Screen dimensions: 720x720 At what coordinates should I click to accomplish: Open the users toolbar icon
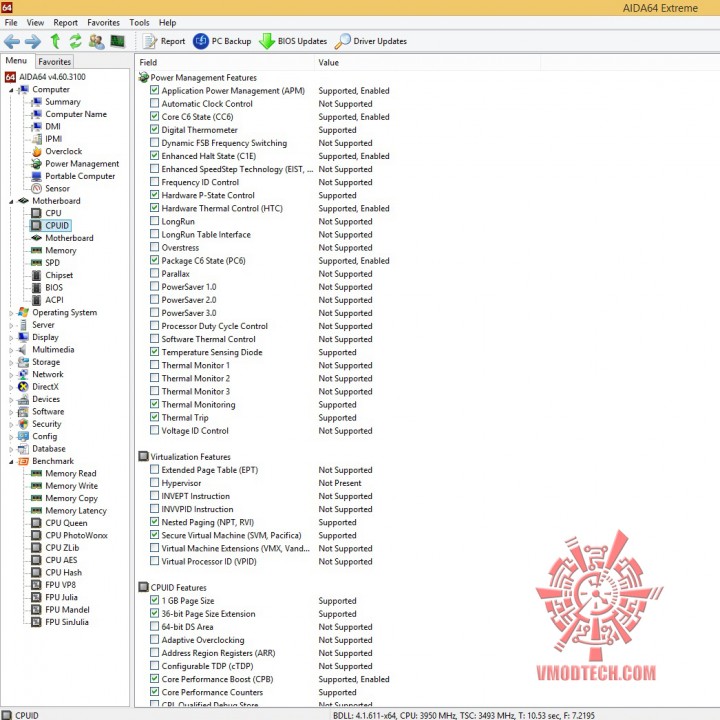(96, 41)
